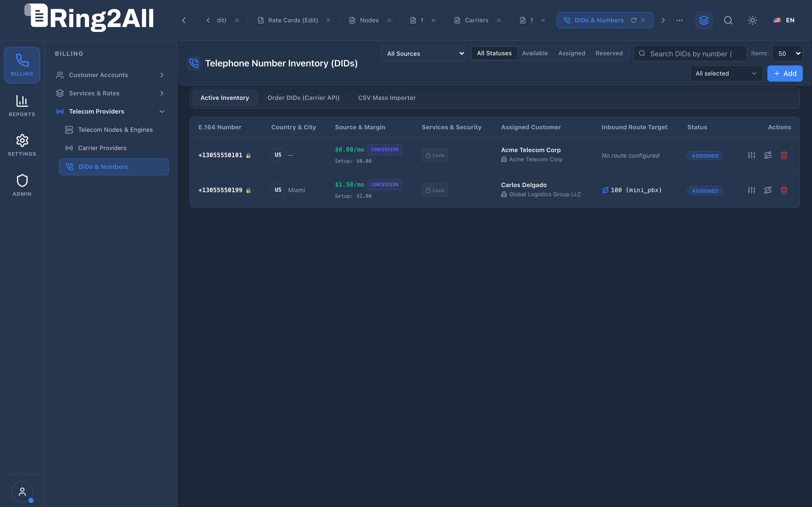Open settings sliders for +13055550101
The height and width of the screenshot is (507, 812).
[752, 155]
